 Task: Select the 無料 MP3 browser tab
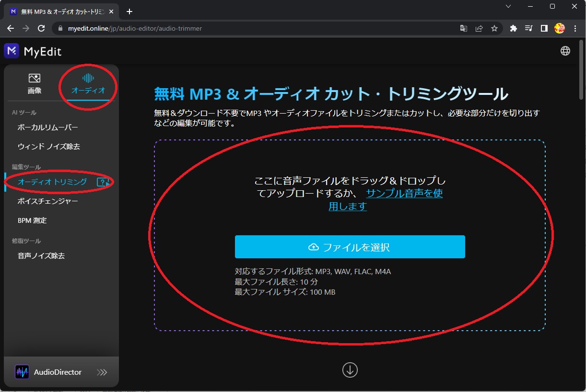click(x=61, y=12)
